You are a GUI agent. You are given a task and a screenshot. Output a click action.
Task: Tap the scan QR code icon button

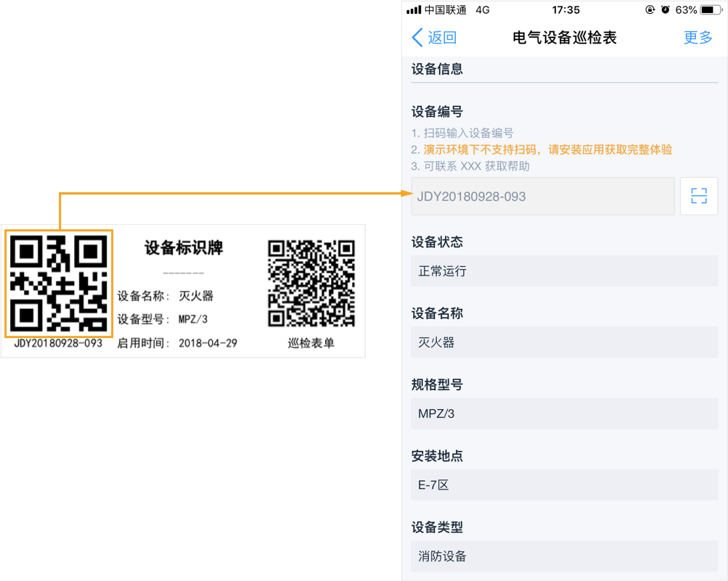[698, 196]
